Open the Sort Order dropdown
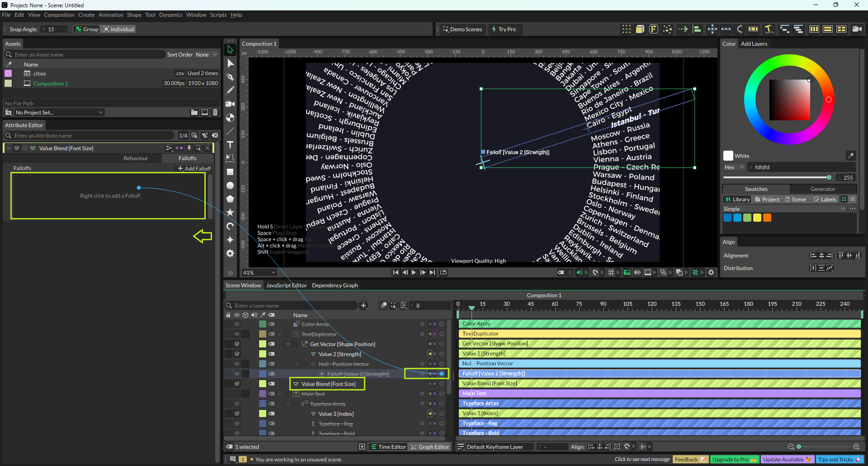This screenshot has height=466, width=868. tap(206, 55)
